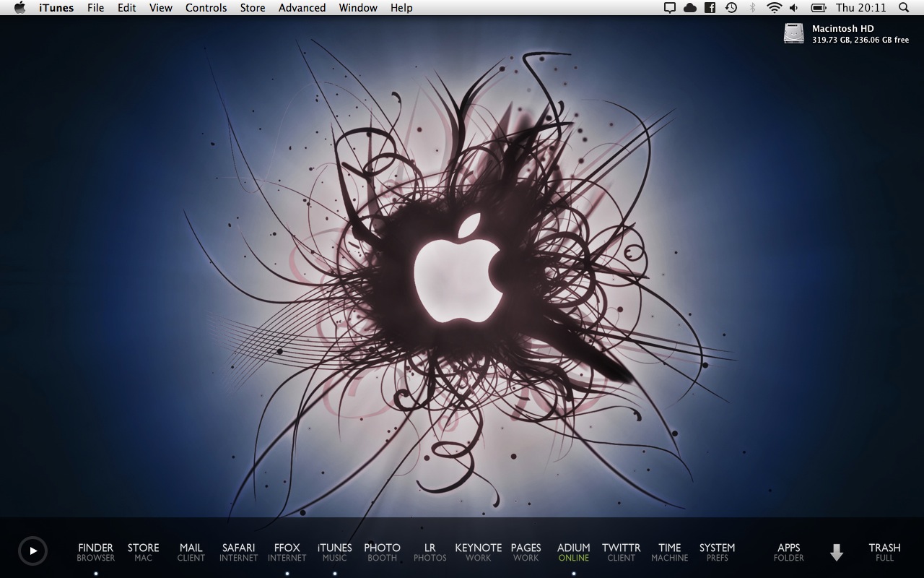Open the Window menu
This screenshot has width=924, height=578.
[x=358, y=7]
